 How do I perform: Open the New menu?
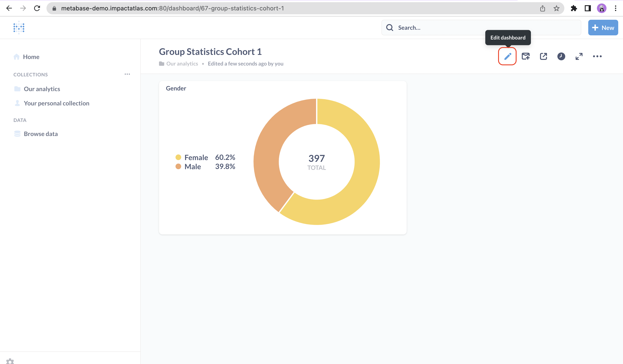coord(603,27)
